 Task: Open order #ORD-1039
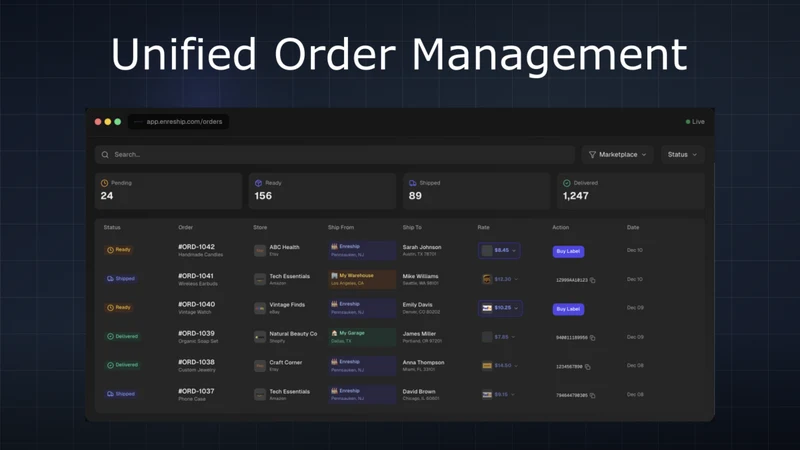[x=196, y=333]
